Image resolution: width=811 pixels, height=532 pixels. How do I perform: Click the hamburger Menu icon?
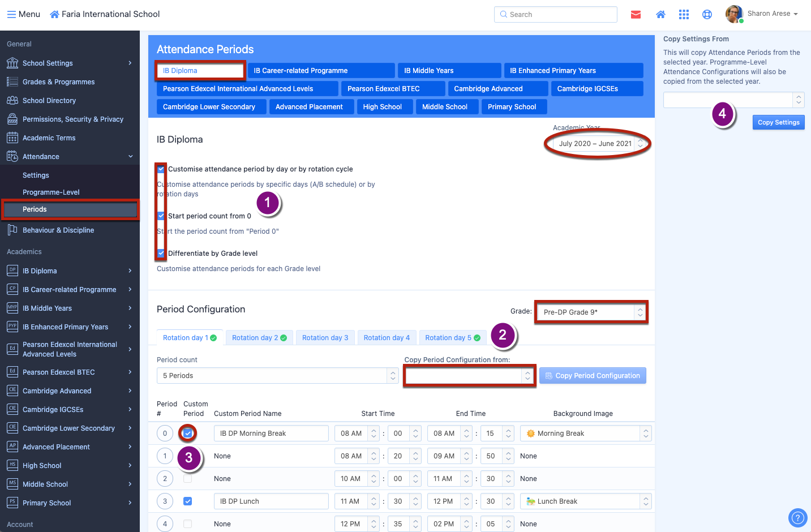pyautogui.click(x=11, y=14)
